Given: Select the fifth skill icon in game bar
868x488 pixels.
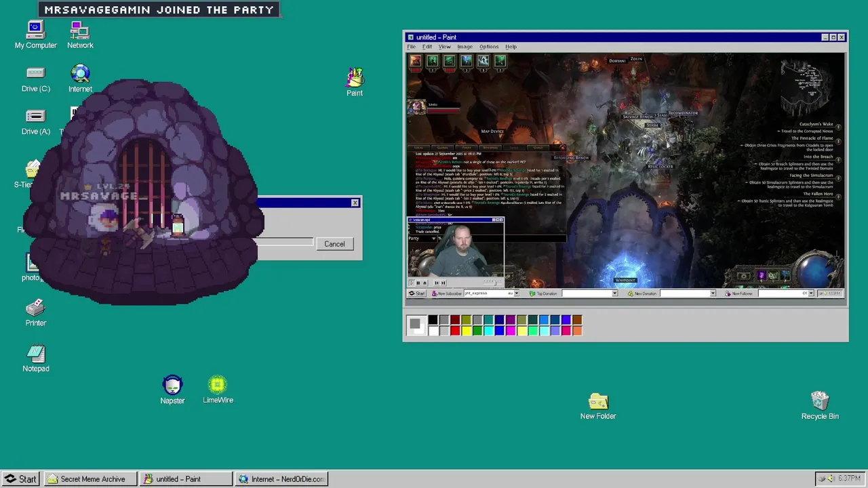Looking at the screenshot, I should (x=483, y=61).
